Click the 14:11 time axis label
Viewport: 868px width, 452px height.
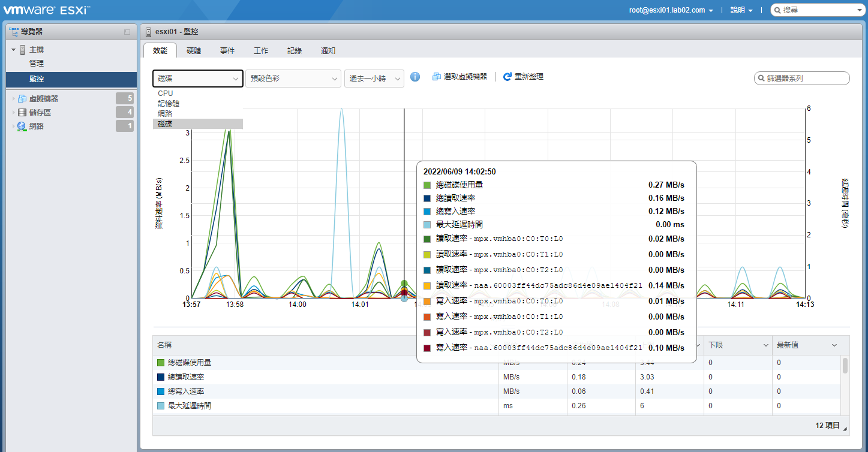tap(736, 305)
